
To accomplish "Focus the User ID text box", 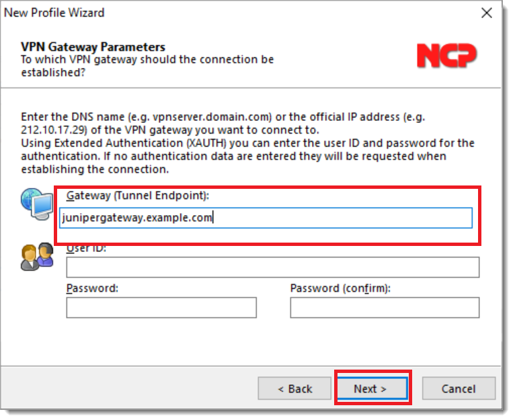I will pos(272,267).
